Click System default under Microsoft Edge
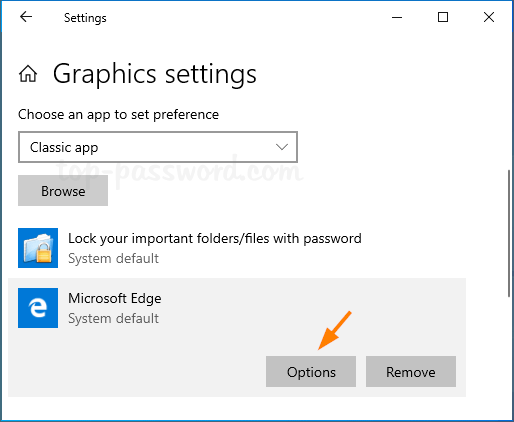The width and height of the screenshot is (514, 422). 113,318
